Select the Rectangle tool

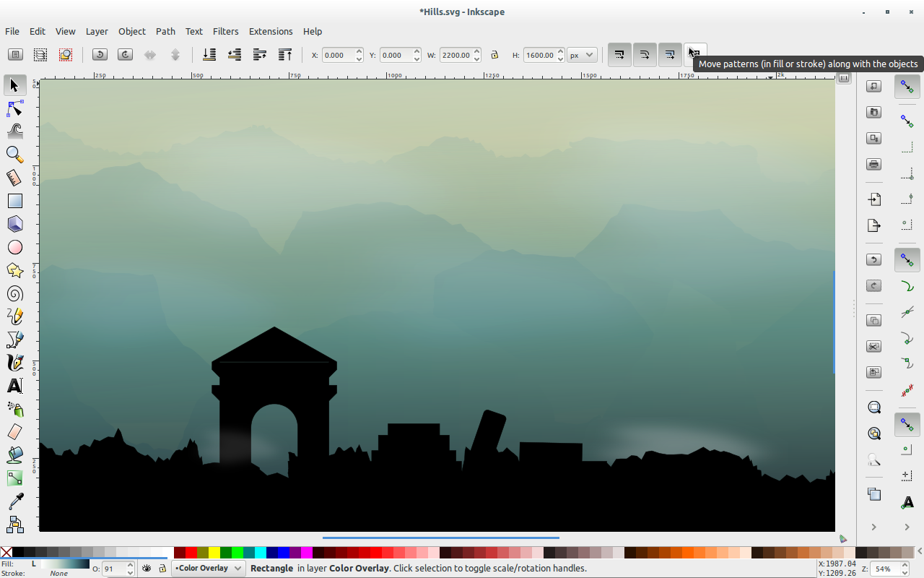click(14, 200)
